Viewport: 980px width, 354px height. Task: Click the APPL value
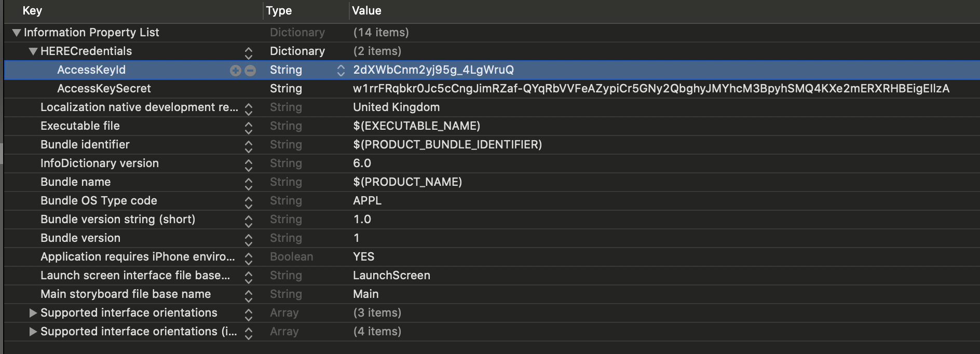[x=367, y=201]
